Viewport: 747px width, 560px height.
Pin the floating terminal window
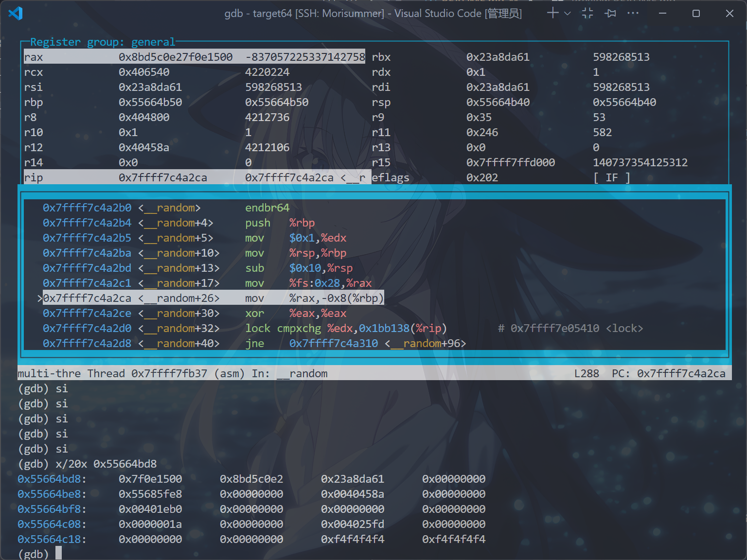(x=610, y=13)
